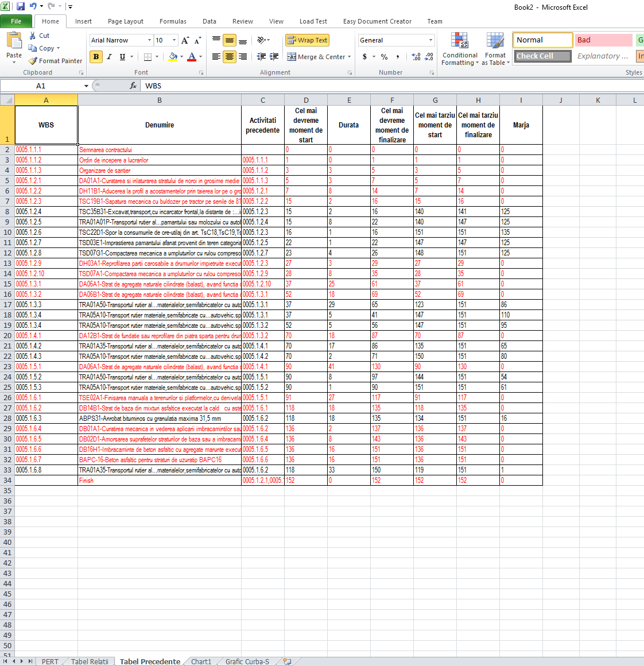Image resolution: width=644 pixels, height=666 pixels.
Task: Toggle Bottom Align
Action: pyautogui.click(x=243, y=40)
